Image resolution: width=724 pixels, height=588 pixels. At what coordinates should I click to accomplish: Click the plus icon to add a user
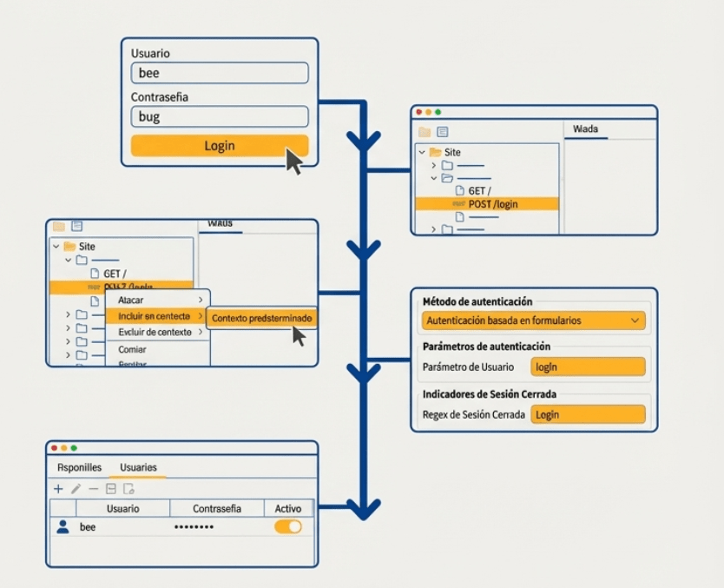click(59, 489)
